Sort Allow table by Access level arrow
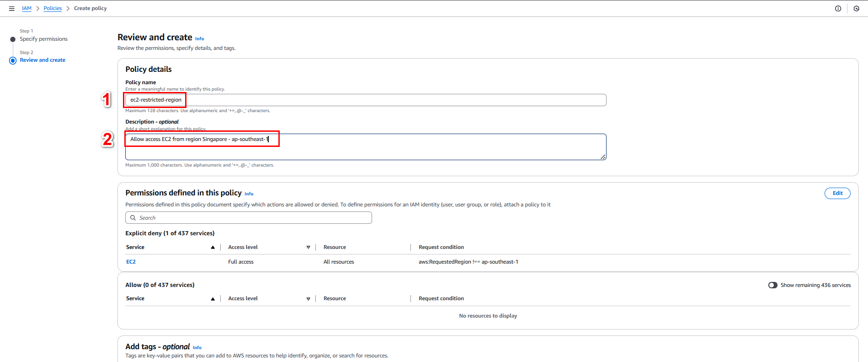This screenshot has height=362, width=868. [x=308, y=299]
